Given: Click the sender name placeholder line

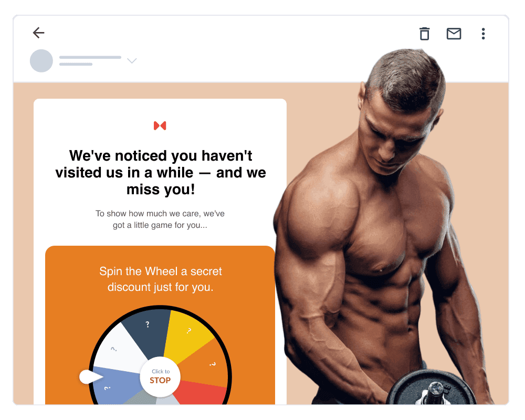Looking at the screenshot, I should coord(90,57).
